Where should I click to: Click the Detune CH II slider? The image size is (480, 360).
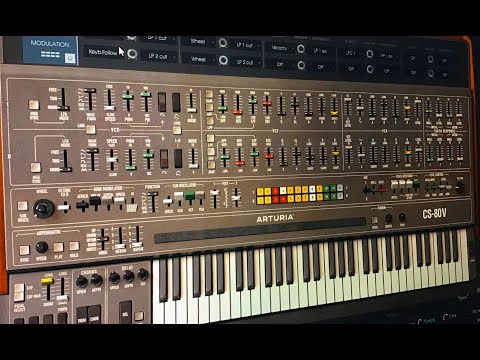point(64,207)
